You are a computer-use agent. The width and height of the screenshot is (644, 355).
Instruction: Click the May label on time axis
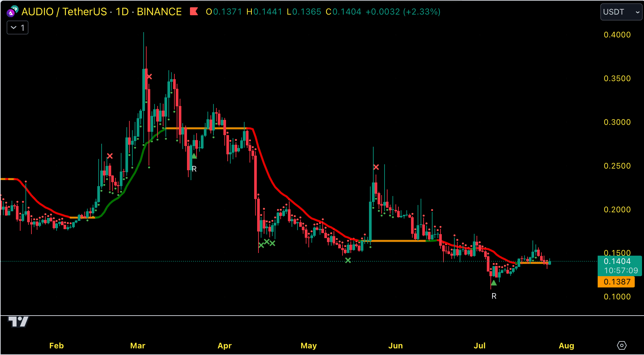[309, 346]
